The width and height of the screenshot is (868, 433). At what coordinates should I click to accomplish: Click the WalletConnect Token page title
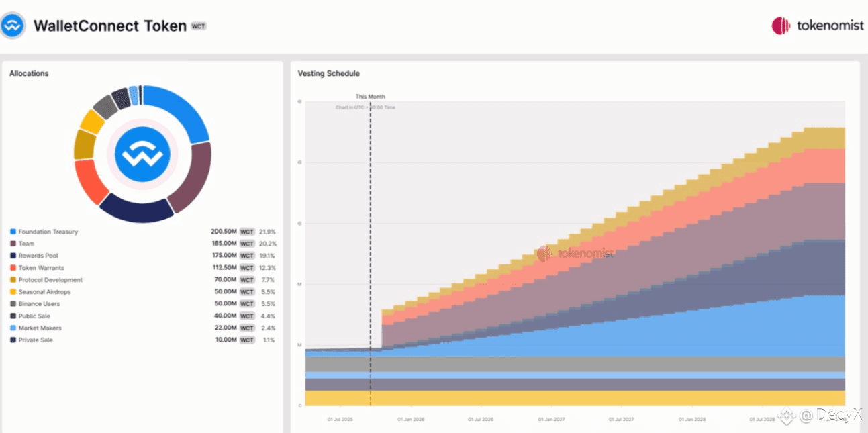coord(110,26)
